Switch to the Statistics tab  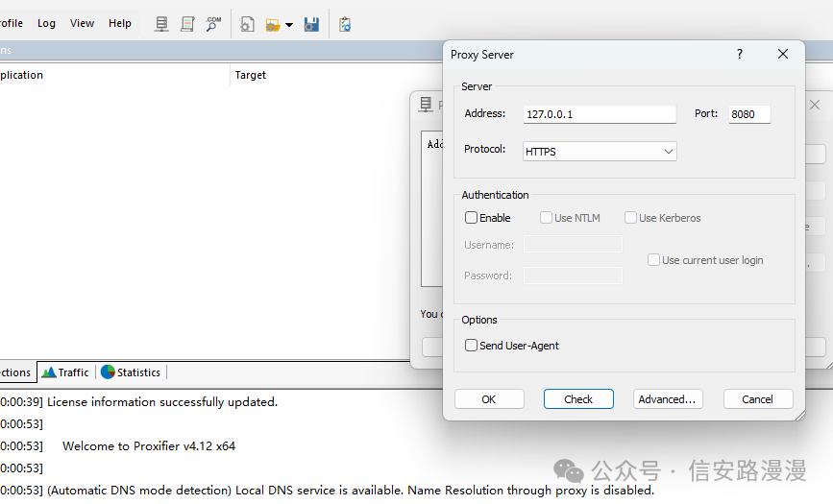click(132, 372)
